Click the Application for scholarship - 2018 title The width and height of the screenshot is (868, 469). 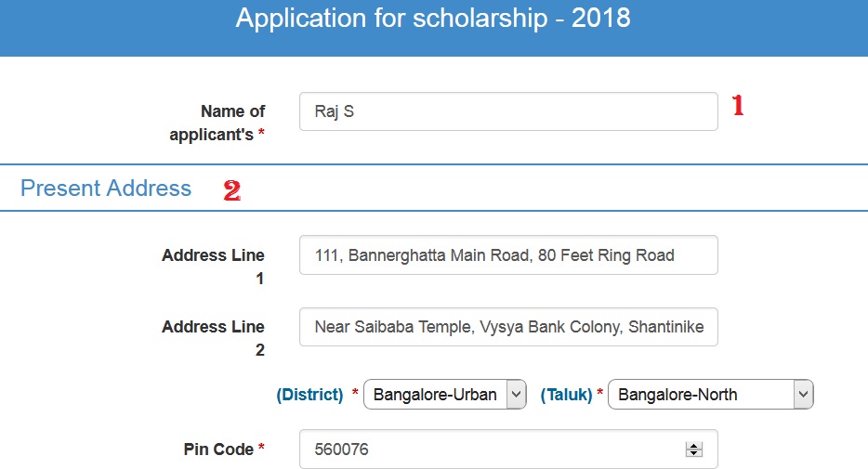(x=433, y=19)
